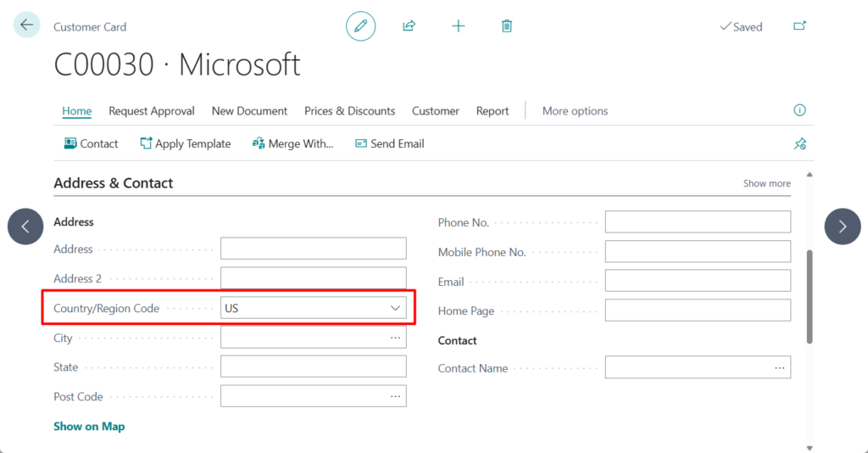Click the information circle icon
868x453 pixels.
click(799, 110)
